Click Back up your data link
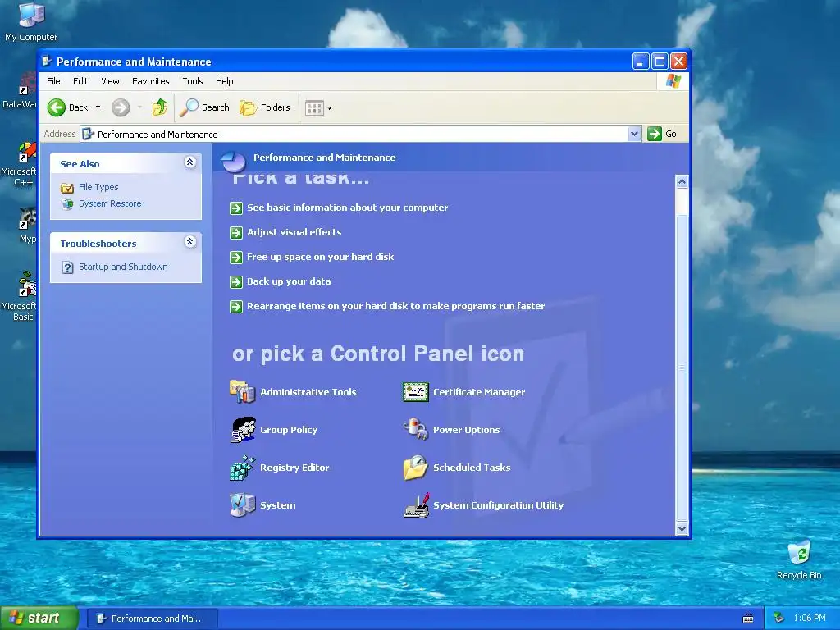 pyautogui.click(x=289, y=282)
